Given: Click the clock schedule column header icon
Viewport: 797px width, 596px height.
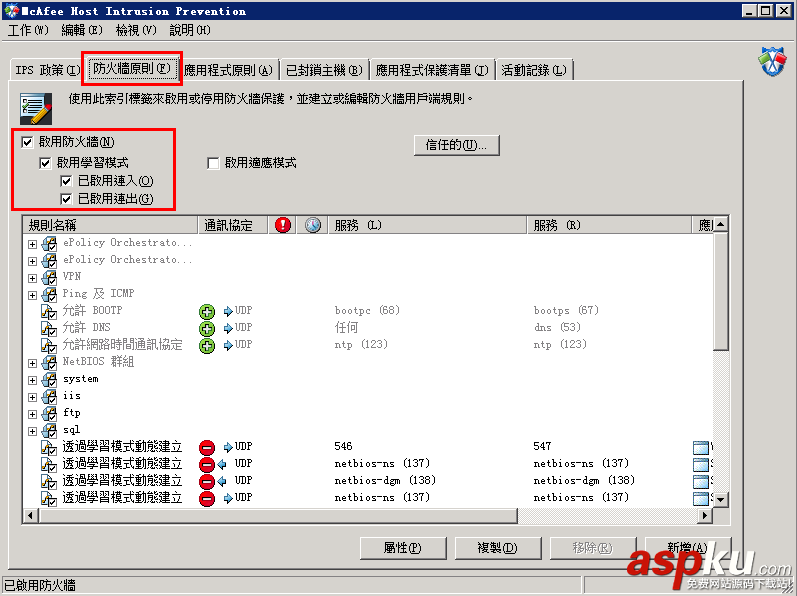Looking at the screenshot, I should (x=313, y=225).
